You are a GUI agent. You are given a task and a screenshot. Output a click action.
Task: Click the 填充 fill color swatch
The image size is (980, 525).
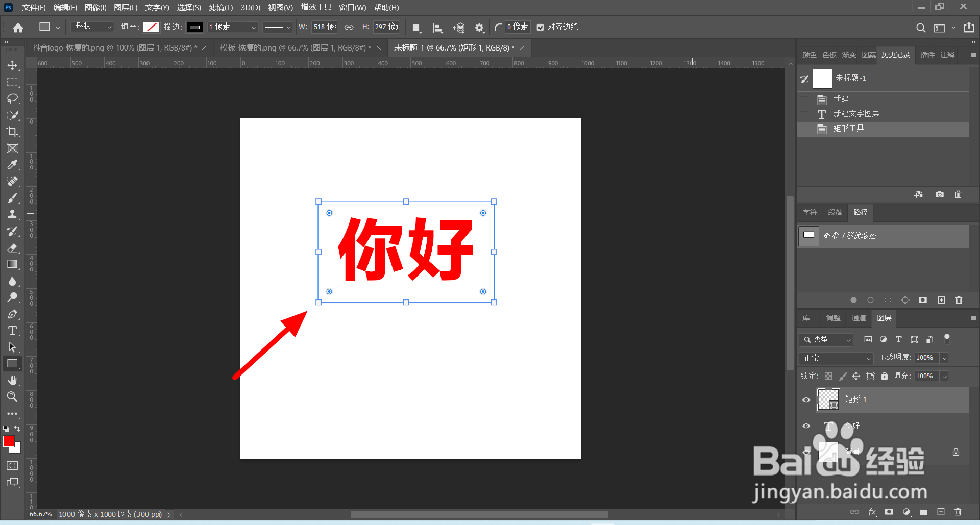151,27
